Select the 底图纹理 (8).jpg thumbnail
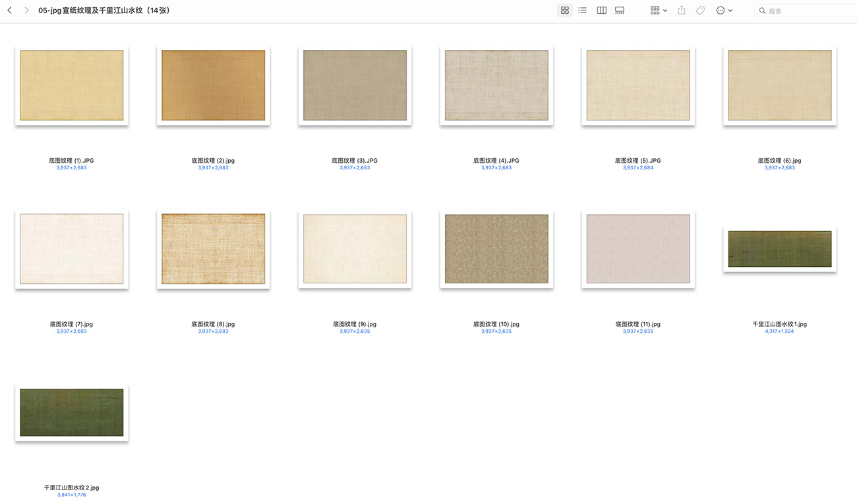This screenshot has width=857, height=504. click(x=214, y=249)
